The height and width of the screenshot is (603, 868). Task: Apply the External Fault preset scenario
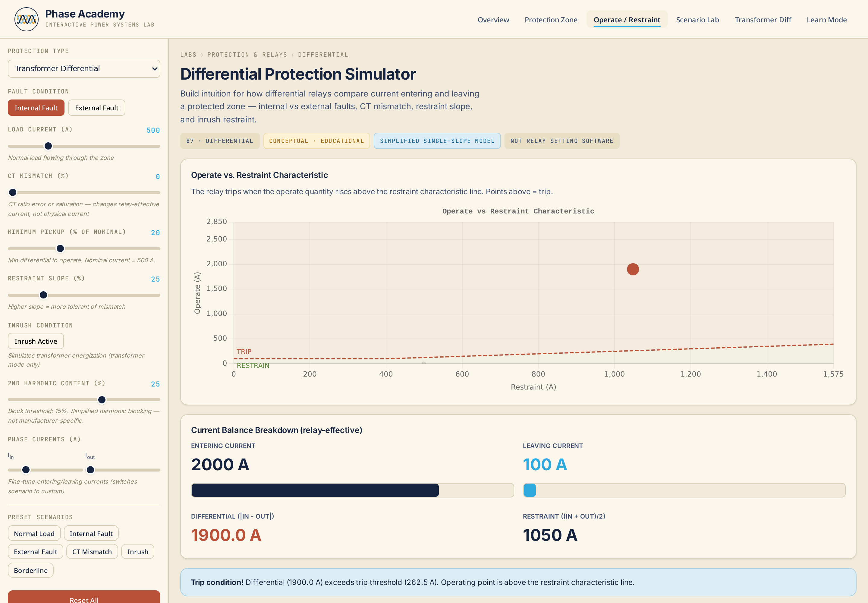(36, 552)
